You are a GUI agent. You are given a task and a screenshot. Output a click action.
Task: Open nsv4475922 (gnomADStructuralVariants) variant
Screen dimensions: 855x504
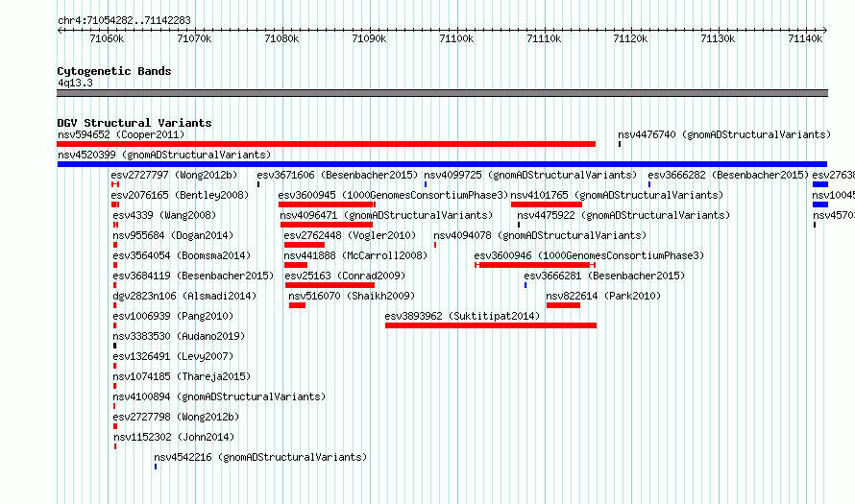coord(623,215)
